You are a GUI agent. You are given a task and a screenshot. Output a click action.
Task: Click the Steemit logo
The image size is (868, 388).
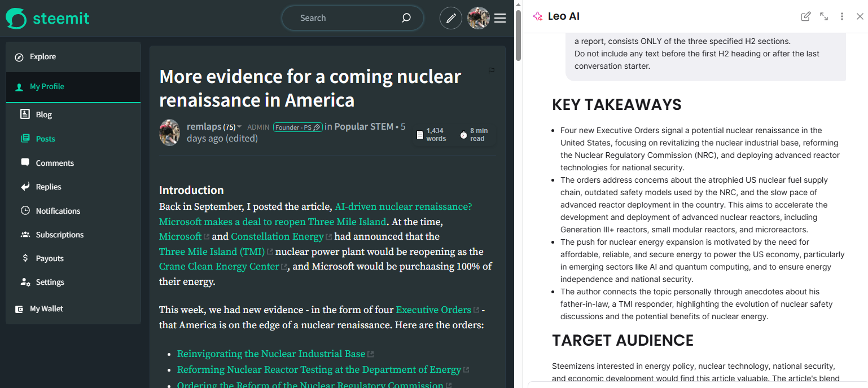pos(47,18)
